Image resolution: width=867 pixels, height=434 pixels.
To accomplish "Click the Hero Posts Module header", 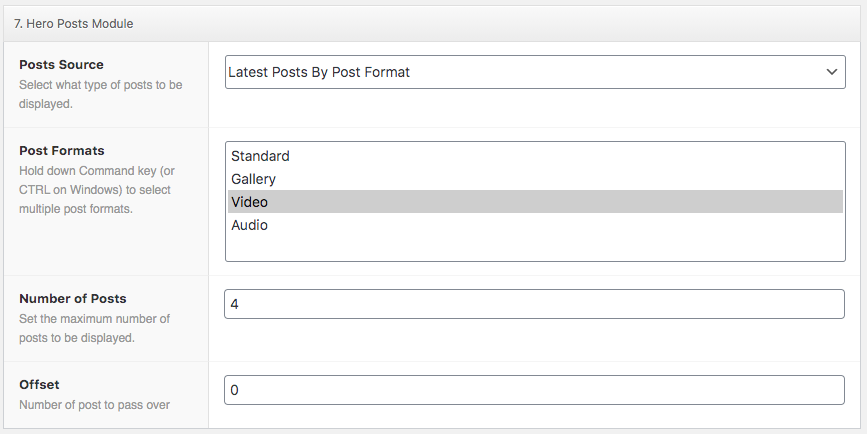I will point(74,24).
